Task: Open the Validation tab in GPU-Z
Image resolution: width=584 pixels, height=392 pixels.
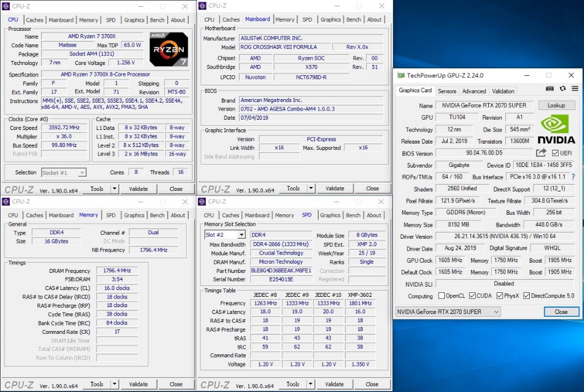Action: coord(503,91)
